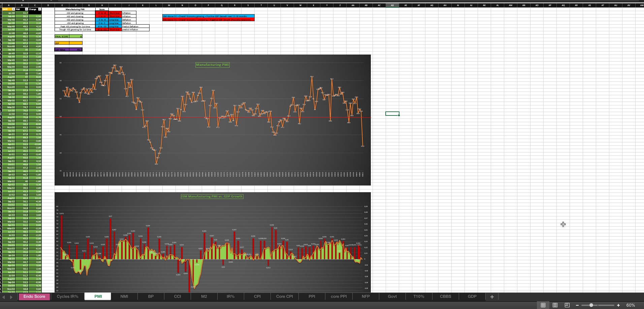Switch to the NMI sheet tab
The image size is (644, 309).
tap(124, 297)
